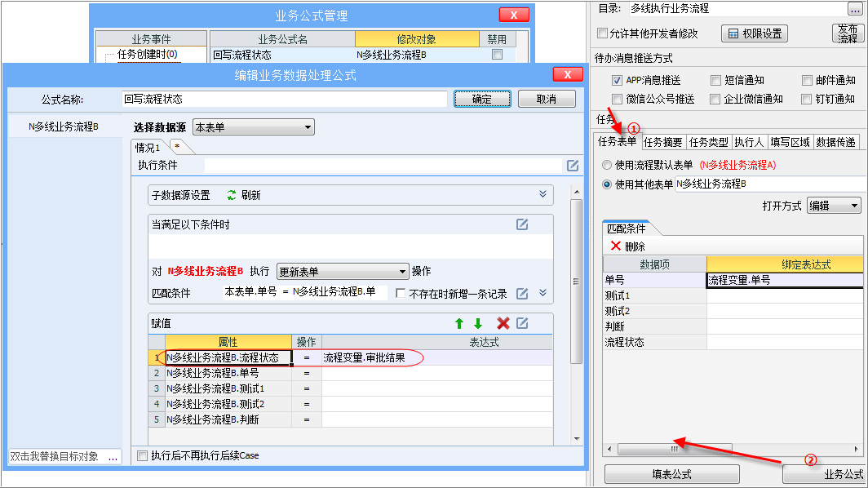Click 使用其他表单 form name field
Image resolution: width=868 pixels, height=488 pixels.
[x=770, y=184]
